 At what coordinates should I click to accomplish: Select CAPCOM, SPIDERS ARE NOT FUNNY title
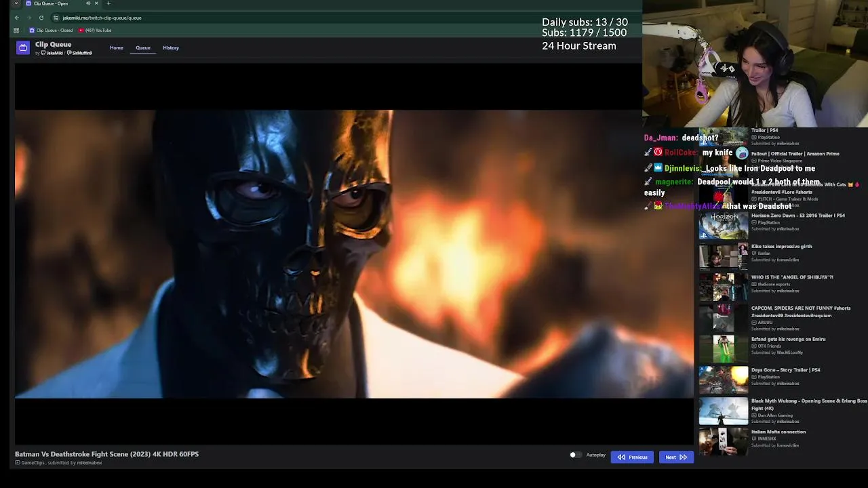pos(801,312)
